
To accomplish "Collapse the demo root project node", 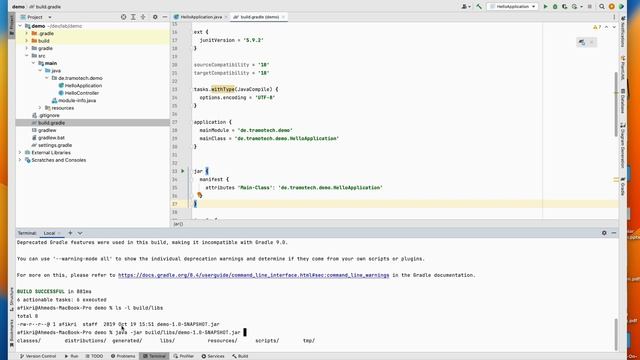I will [20, 26].
